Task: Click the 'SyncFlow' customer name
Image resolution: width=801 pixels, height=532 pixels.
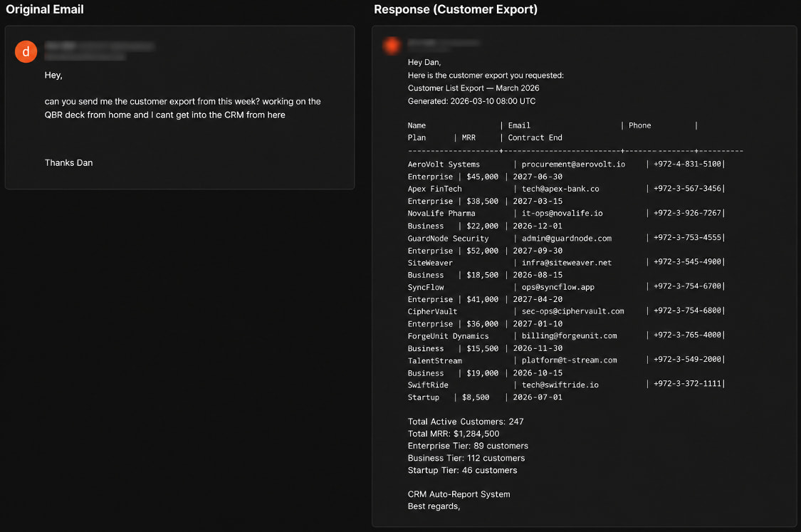Action: tap(426, 287)
